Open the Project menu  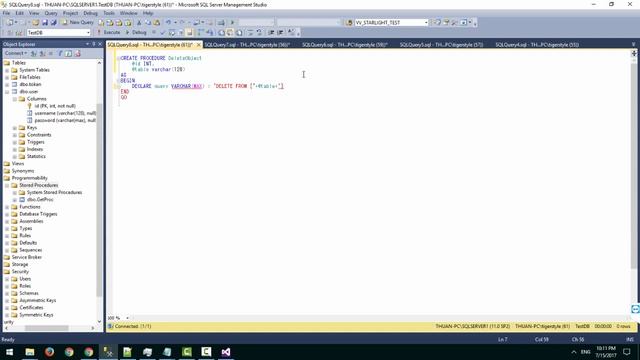tap(70, 13)
